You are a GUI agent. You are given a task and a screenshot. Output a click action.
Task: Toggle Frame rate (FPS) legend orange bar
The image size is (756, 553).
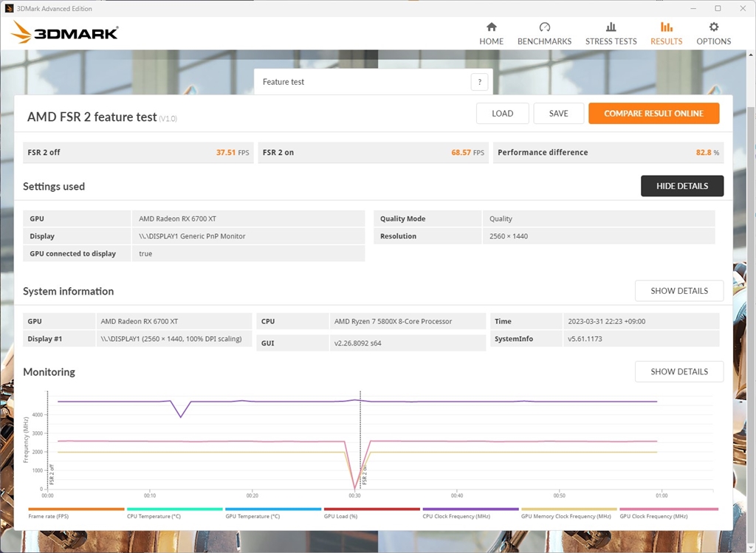(76, 509)
